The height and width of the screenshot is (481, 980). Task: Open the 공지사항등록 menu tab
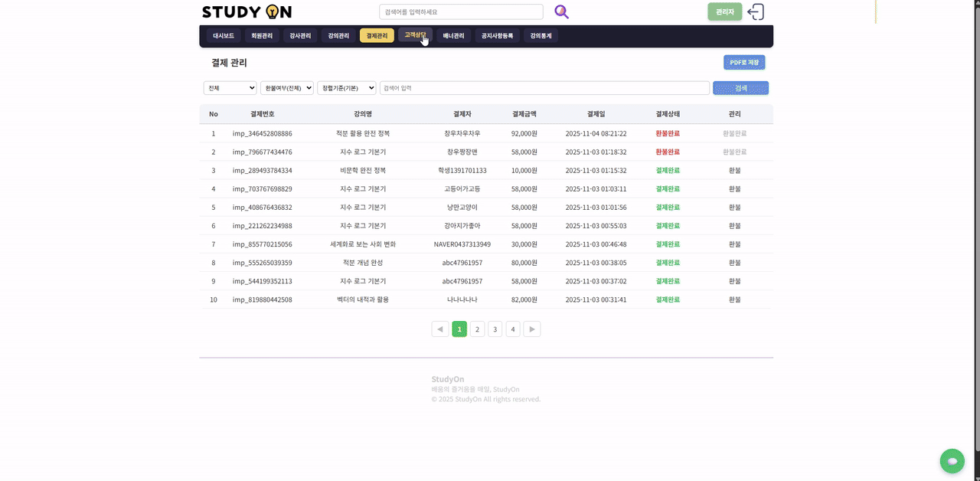click(497, 36)
